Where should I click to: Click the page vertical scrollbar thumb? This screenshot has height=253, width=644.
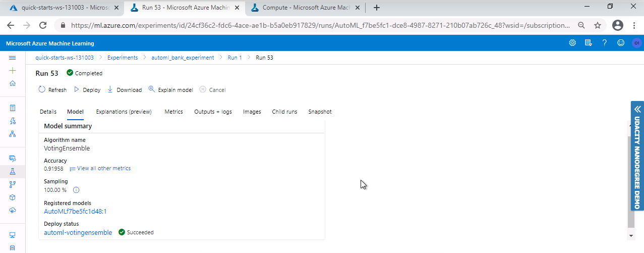click(630, 182)
